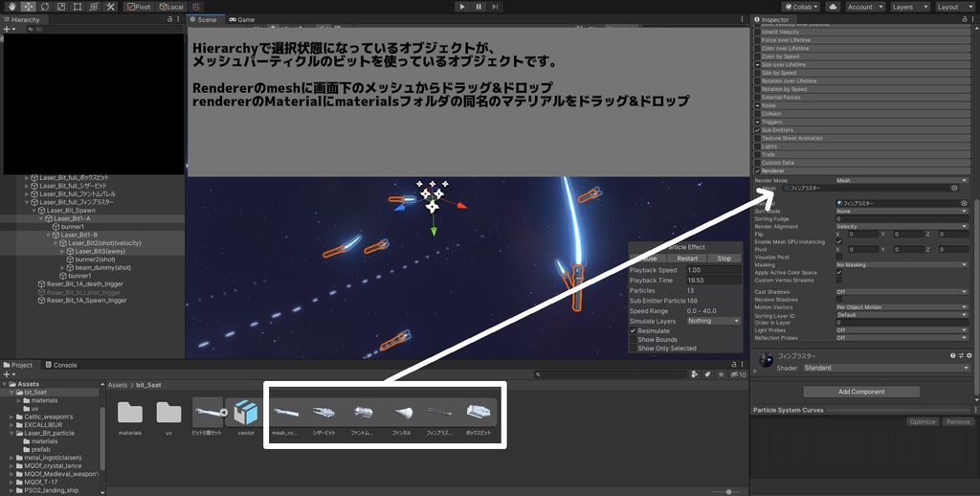Toggle the Sub Emitters module checkbox
This screenshot has width=980, height=496.
coord(758,130)
